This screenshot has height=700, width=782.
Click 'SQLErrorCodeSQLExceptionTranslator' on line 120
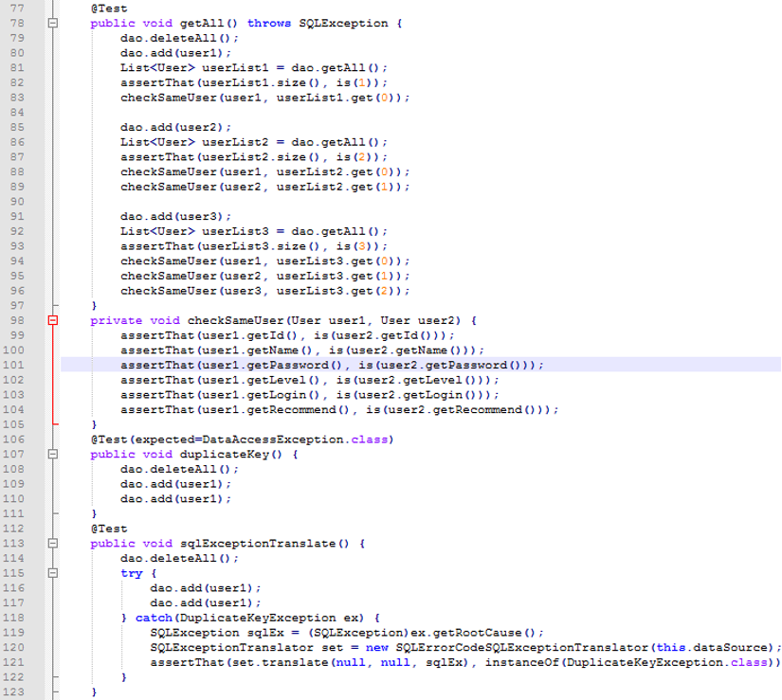pos(521,648)
